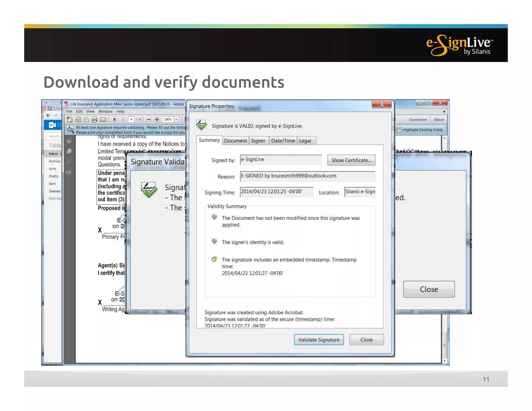Click the Show Certificate button
The image size is (532, 411).
pos(351,160)
